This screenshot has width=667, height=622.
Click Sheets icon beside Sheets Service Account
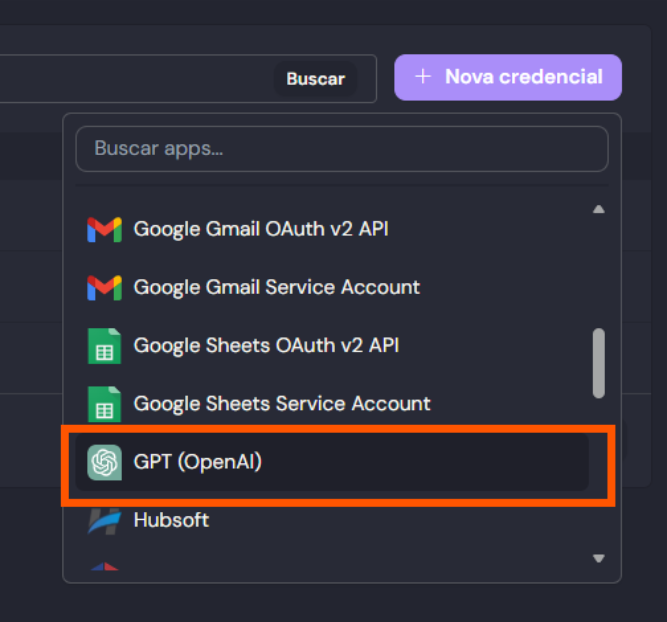[x=104, y=404]
